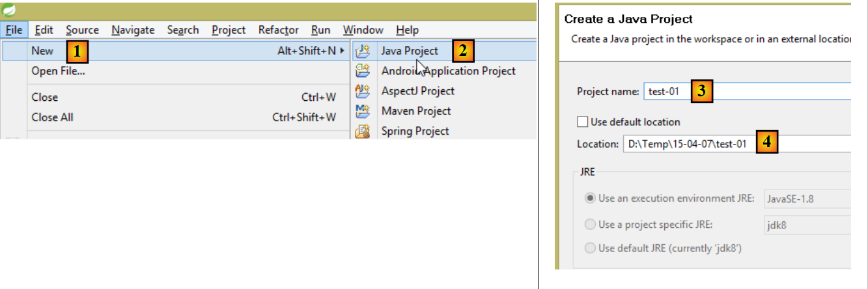Click the Maven Project icon
Screen dimensions: 868x289
click(x=362, y=111)
